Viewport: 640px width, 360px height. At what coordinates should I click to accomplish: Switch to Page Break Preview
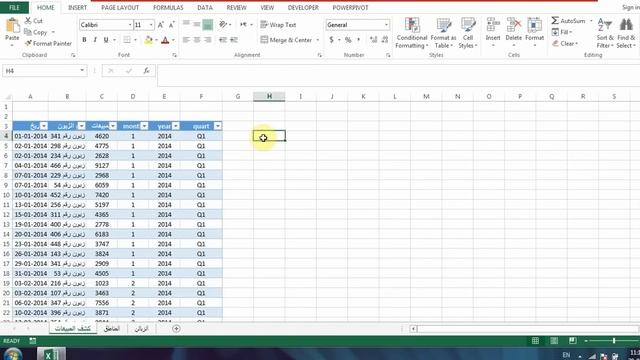point(573,341)
